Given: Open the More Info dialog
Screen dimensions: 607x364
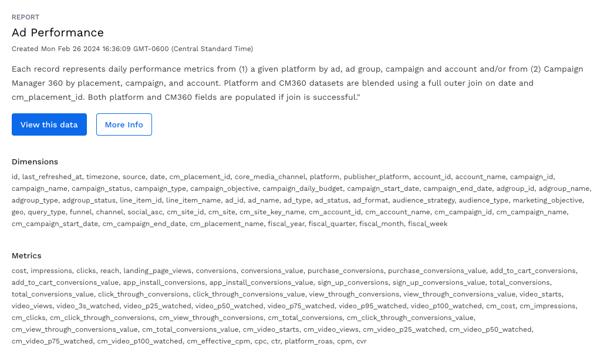Looking at the screenshot, I should [123, 124].
